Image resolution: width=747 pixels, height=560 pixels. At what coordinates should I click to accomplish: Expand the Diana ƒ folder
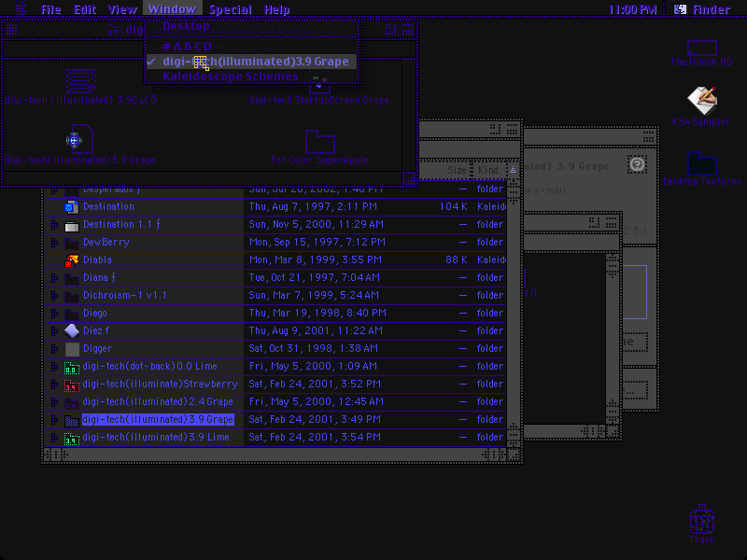pos(54,278)
